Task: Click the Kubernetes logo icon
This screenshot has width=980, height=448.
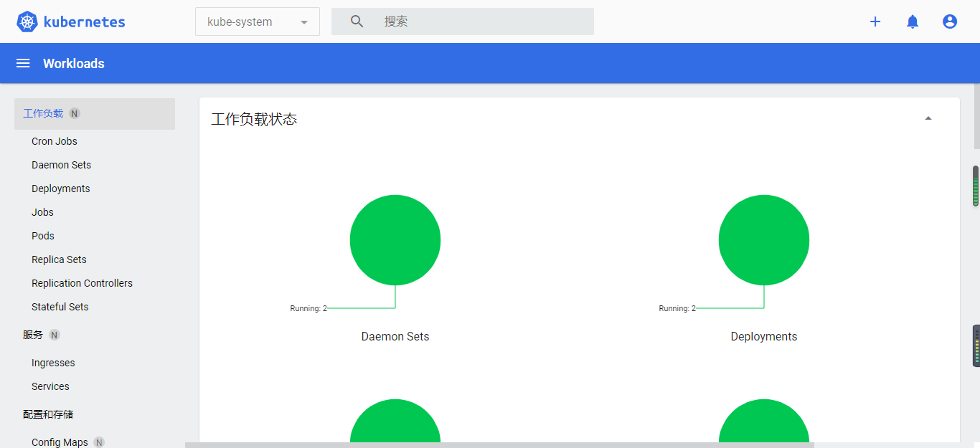Action: click(27, 22)
